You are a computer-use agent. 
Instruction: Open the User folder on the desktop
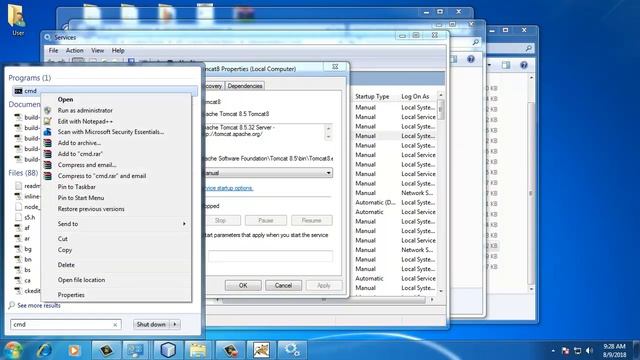click(x=17, y=19)
